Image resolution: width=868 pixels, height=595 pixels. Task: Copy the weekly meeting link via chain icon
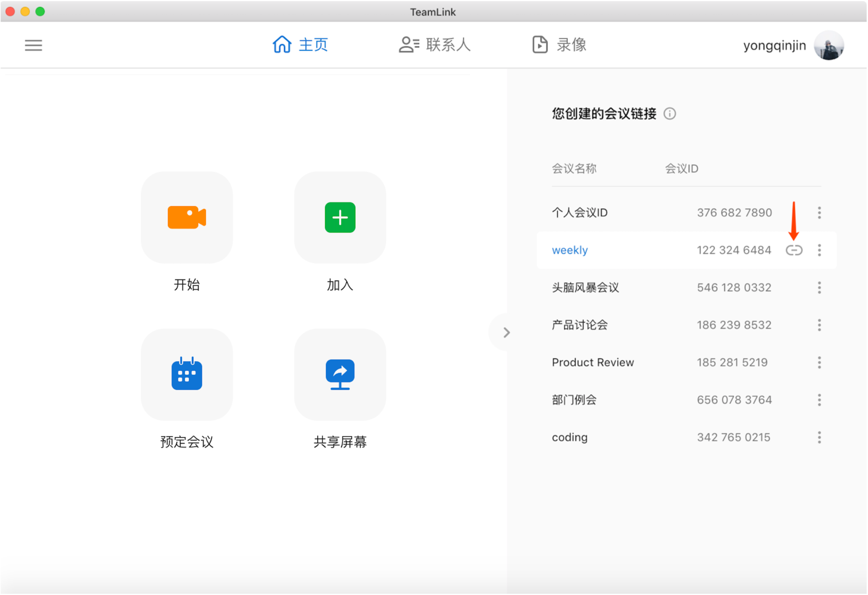click(x=794, y=250)
